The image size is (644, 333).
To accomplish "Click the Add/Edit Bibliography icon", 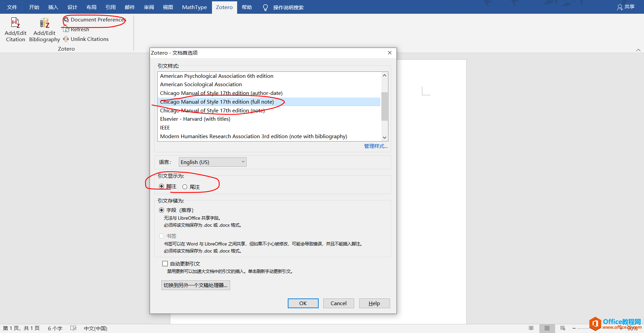I will pyautogui.click(x=45, y=23).
